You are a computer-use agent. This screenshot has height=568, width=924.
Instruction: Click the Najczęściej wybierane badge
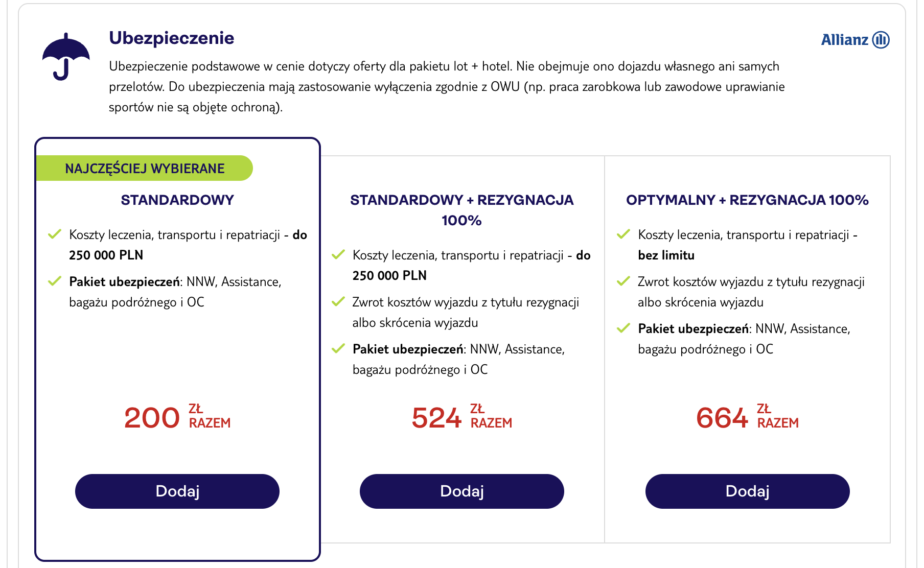click(x=145, y=168)
